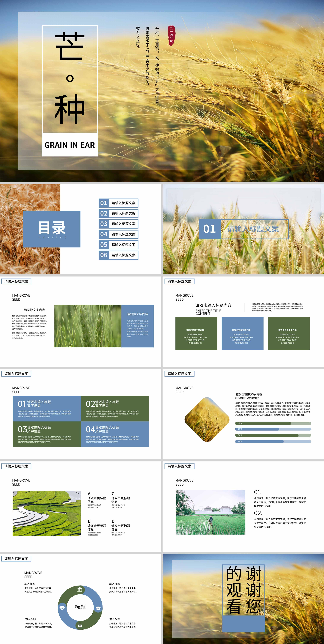Click the 80% progress bar
This screenshot has height=644, width=324.
(x=273, y=442)
